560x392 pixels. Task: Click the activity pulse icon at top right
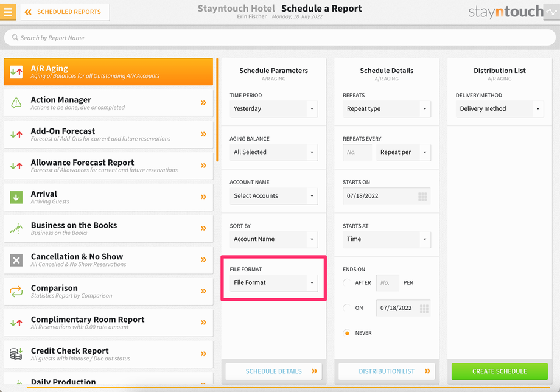(552, 12)
